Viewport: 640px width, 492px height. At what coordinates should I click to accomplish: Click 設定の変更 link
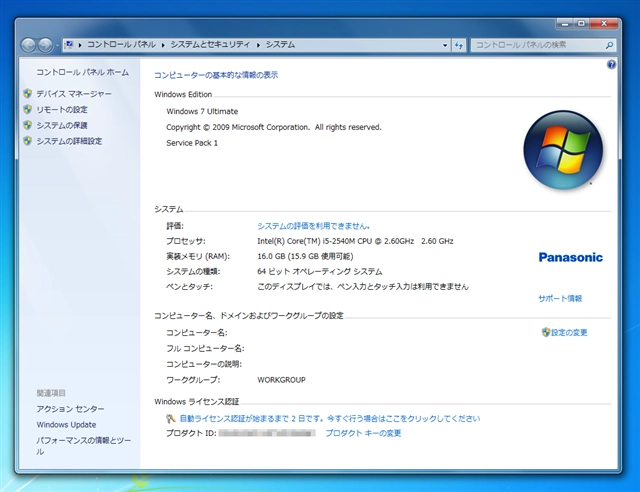pyautogui.click(x=569, y=332)
